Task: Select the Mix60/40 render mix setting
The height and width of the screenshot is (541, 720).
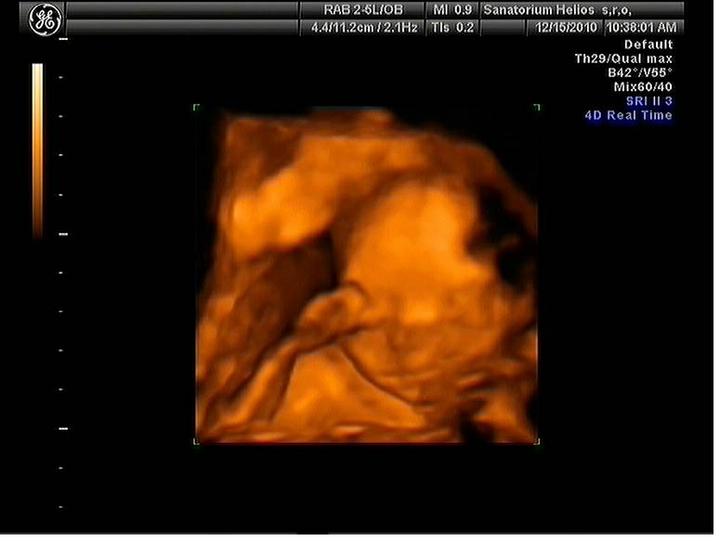Action: point(642,87)
